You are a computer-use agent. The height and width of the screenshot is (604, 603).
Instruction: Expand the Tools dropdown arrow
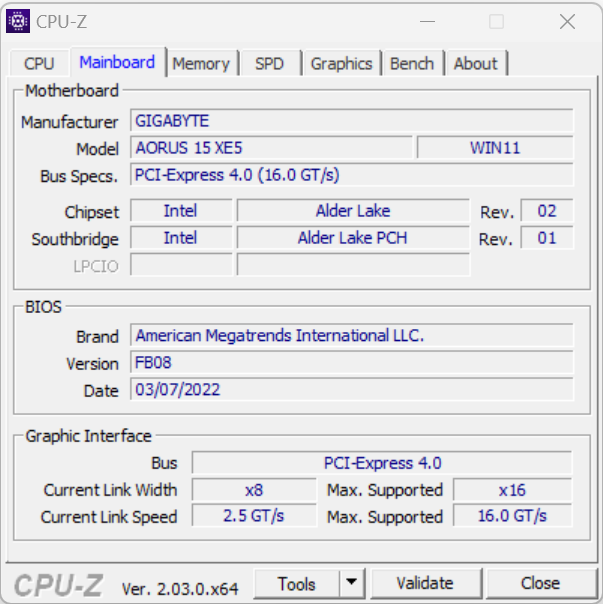(351, 582)
